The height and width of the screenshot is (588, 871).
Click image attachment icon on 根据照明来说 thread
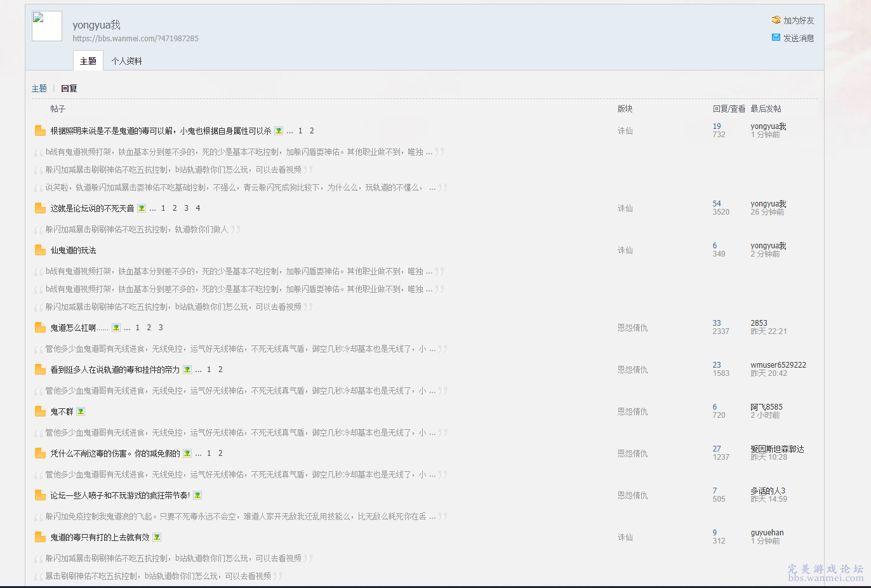pyautogui.click(x=279, y=131)
